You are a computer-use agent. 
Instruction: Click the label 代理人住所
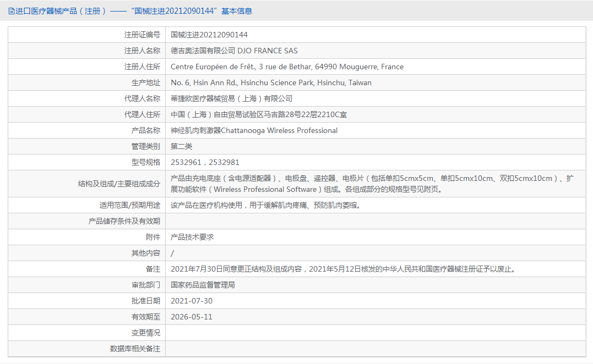pos(142,114)
